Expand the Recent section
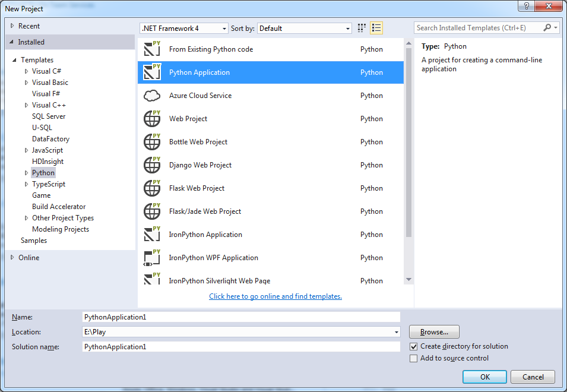 [12, 26]
